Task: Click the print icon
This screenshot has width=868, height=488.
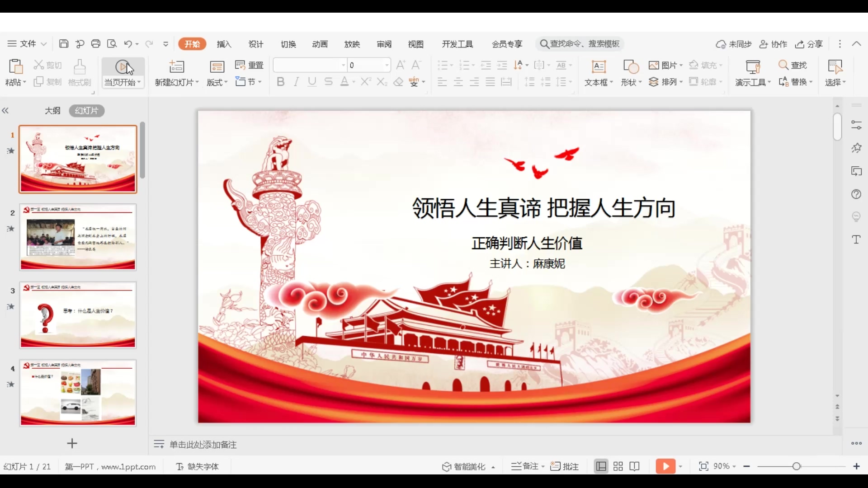Action: pos(95,44)
